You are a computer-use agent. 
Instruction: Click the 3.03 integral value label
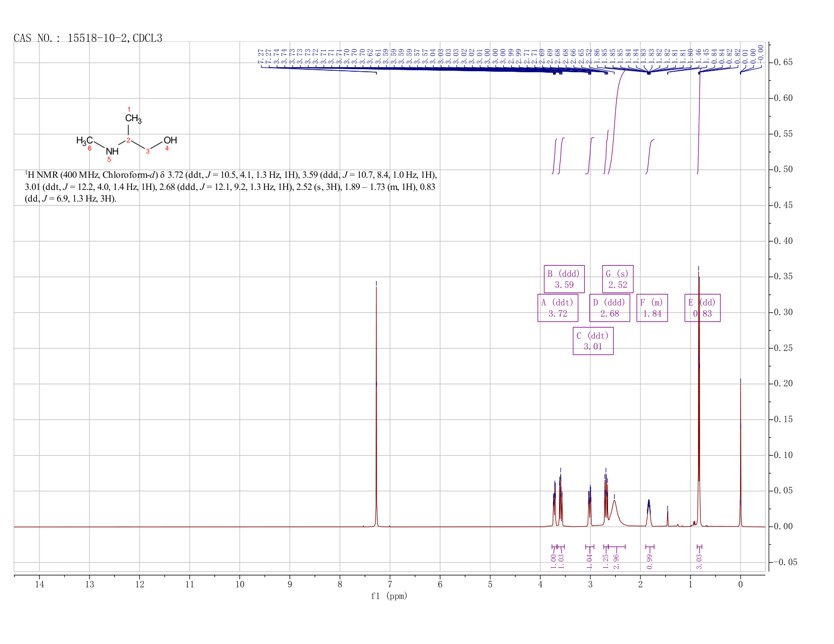click(x=699, y=562)
